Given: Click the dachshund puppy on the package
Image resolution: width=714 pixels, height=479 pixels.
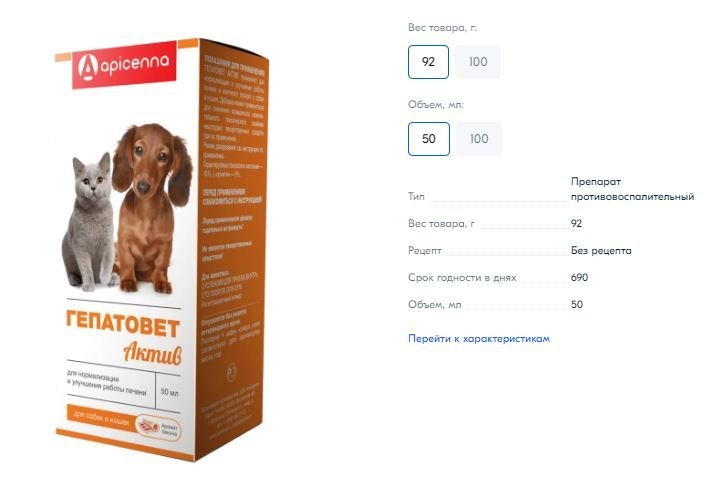Looking at the screenshot, I should pyautogui.click(x=150, y=207).
